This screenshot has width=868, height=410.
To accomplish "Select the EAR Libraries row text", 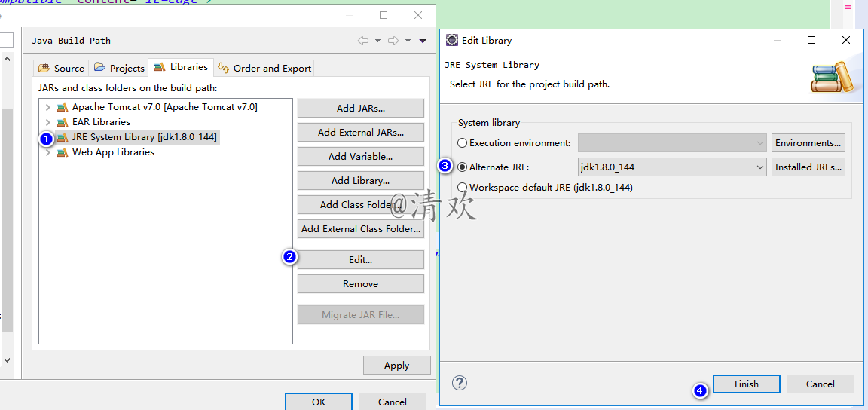I will point(101,122).
